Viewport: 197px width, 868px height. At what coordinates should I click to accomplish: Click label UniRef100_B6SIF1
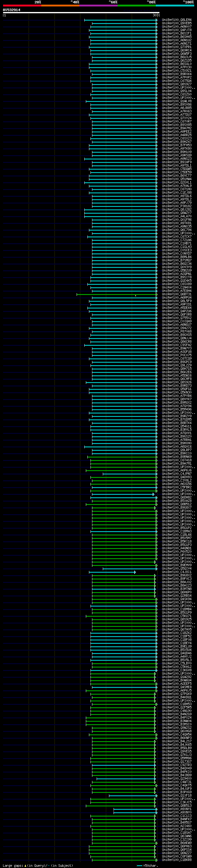click(176, 33)
